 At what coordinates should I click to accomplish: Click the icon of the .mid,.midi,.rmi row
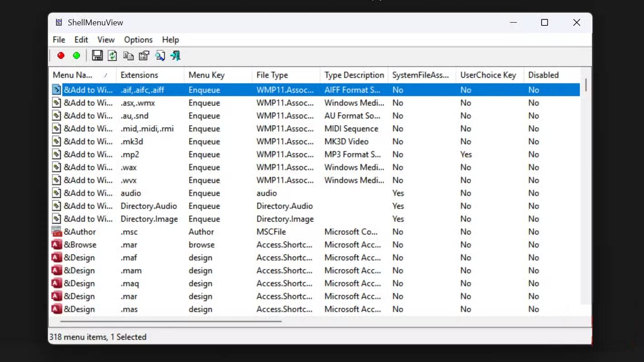pyautogui.click(x=57, y=129)
